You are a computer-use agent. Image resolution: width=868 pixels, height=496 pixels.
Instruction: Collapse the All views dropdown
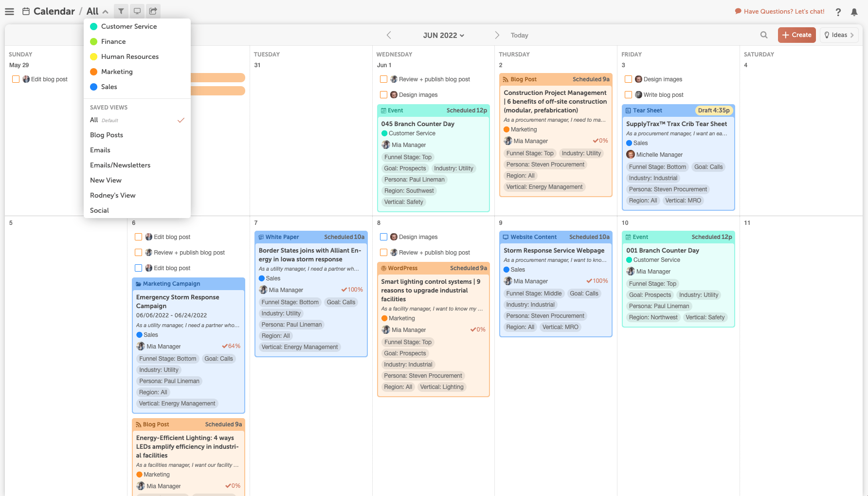[x=106, y=11]
